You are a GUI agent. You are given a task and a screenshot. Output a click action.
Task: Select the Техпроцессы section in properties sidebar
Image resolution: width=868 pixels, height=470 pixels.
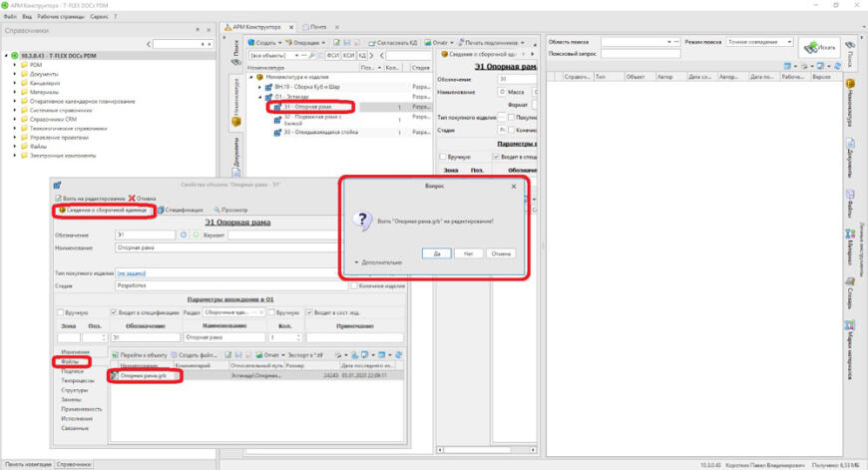[78, 381]
